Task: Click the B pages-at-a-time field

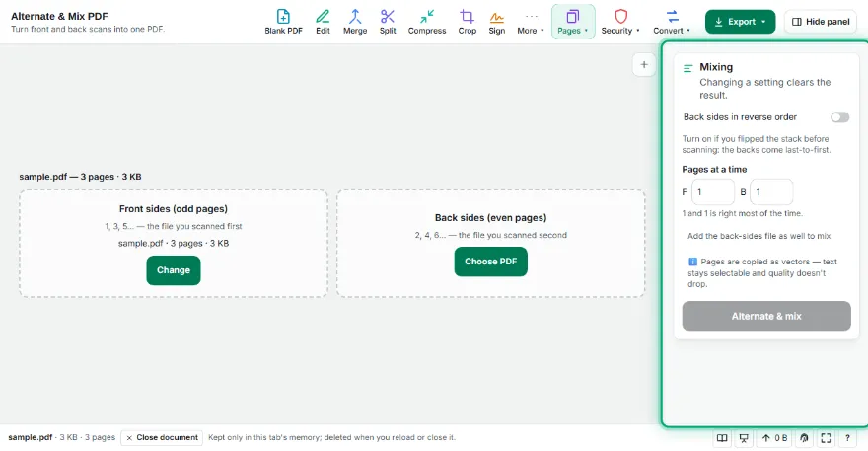Action: 771,192
